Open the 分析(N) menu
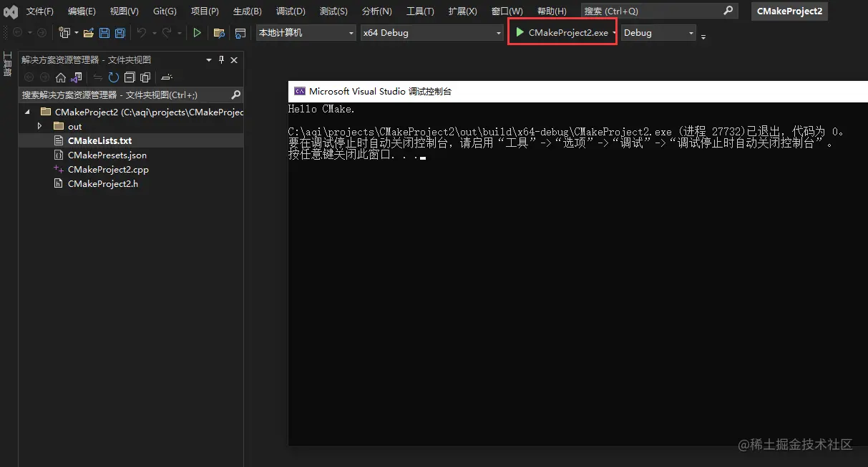 (x=377, y=11)
